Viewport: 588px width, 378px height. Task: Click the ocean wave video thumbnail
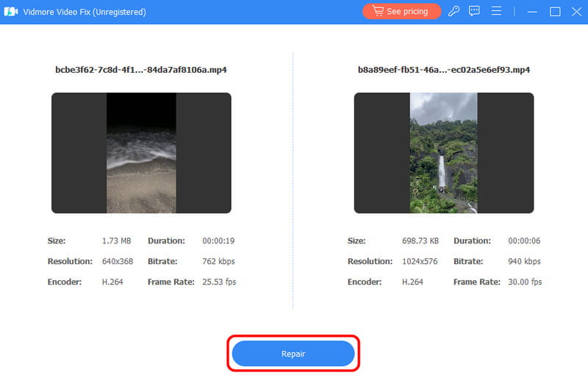141,153
